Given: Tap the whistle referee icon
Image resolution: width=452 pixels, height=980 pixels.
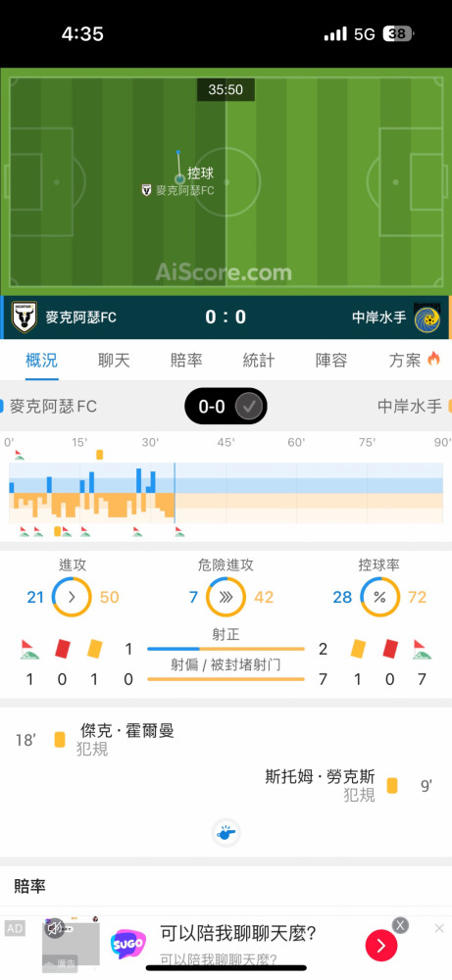Looking at the screenshot, I should click(226, 833).
